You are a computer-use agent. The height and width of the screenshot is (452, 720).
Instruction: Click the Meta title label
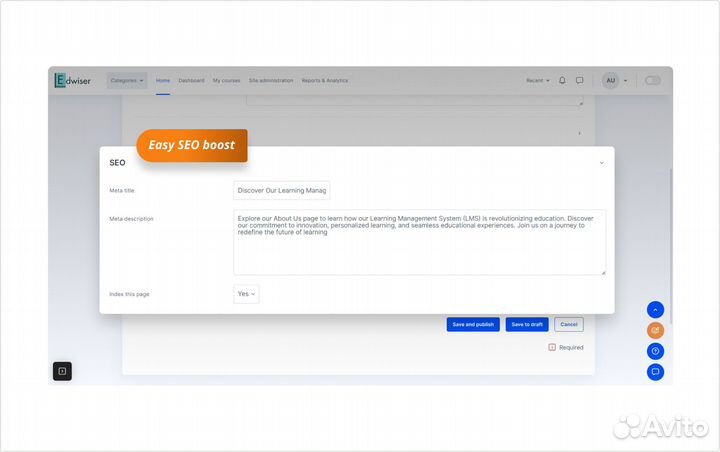pyautogui.click(x=122, y=191)
